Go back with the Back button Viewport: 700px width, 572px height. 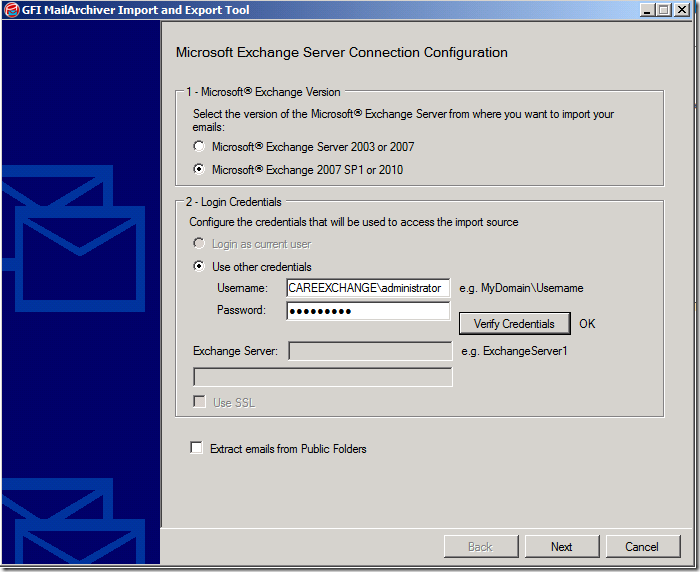481,547
